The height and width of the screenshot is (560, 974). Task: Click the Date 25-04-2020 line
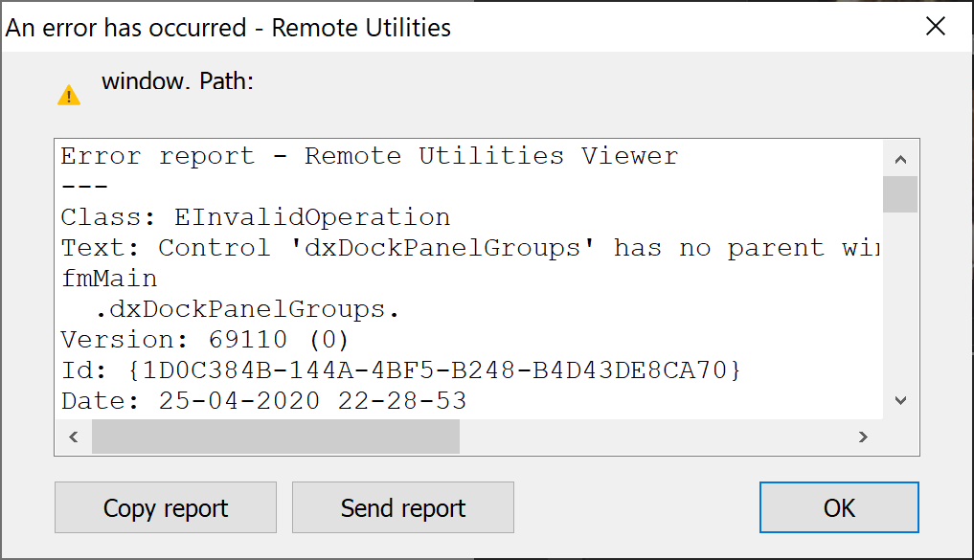pyautogui.click(x=263, y=400)
